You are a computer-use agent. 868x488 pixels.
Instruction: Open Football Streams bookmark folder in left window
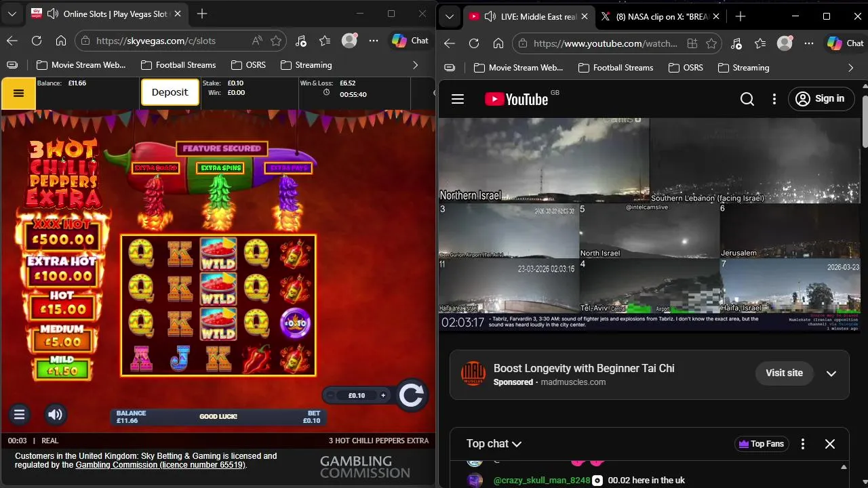[x=178, y=65]
